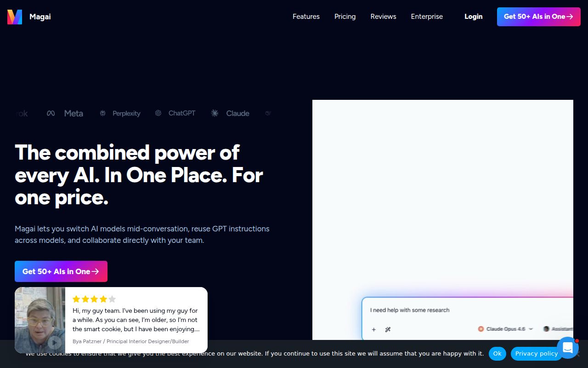
Task: Open the Enterprise nav link
Action: [427, 17]
